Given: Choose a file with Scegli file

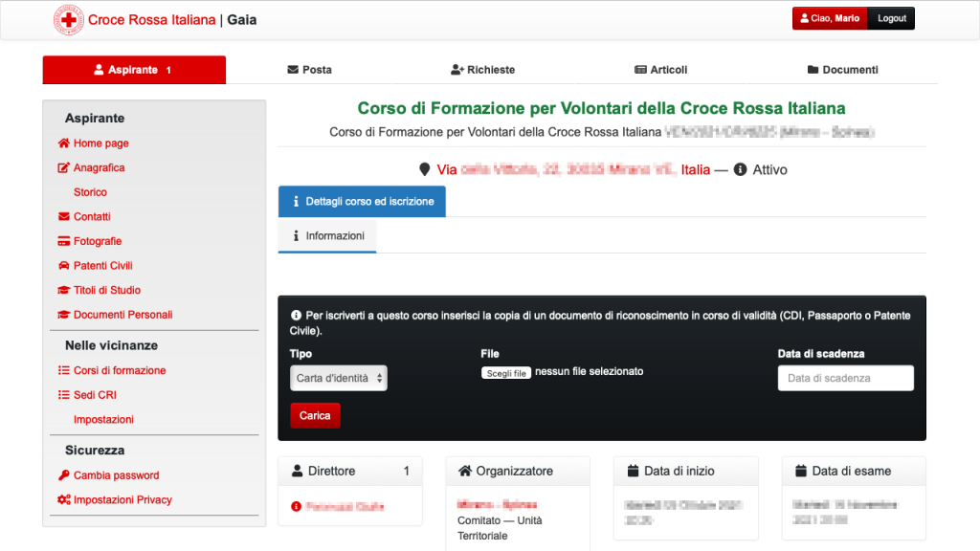Looking at the screenshot, I should (506, 373).
